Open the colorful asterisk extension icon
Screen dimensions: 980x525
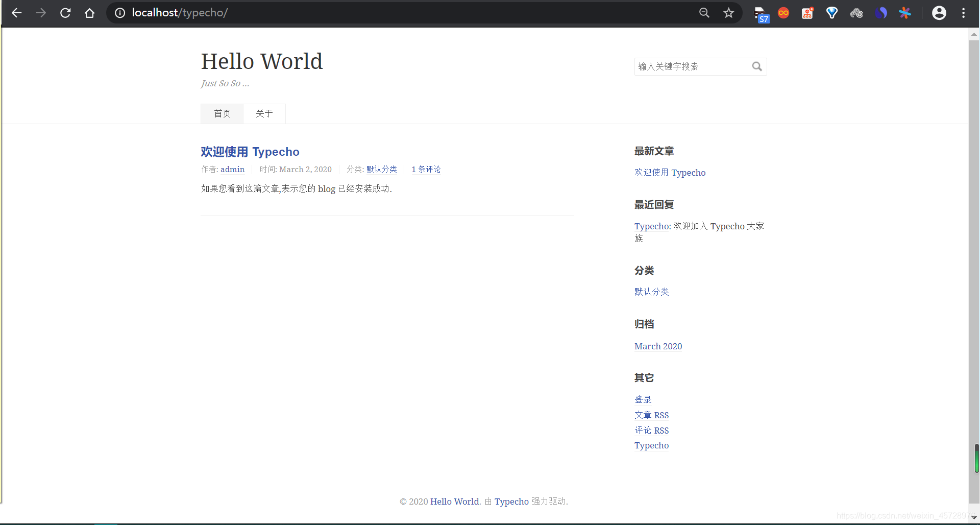coord(905,13)
